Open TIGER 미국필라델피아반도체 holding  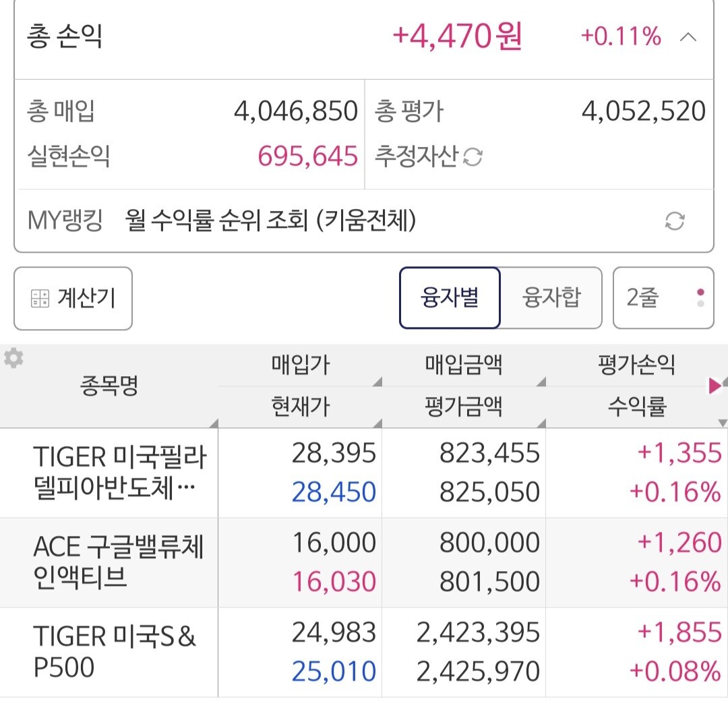(119, 473)
